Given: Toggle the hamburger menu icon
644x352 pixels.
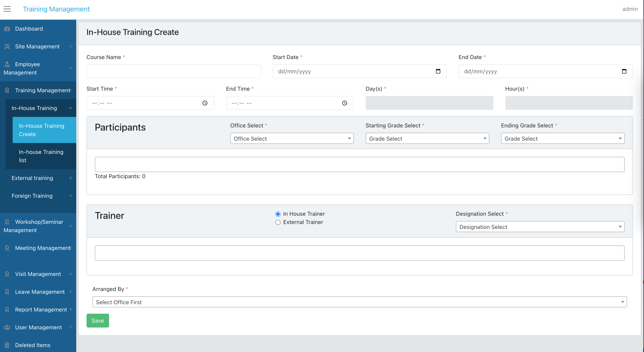Looking at the screenshot, I should (x=7, y=9).
